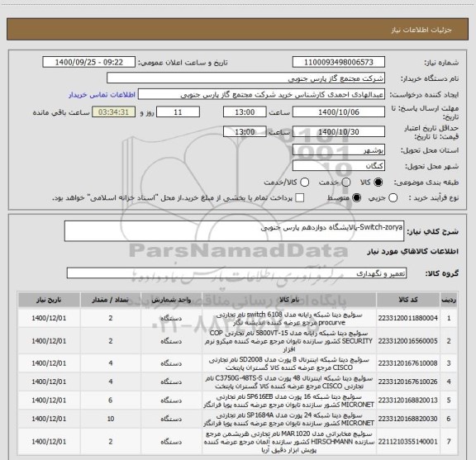This screenshot has width=476, height=460.
Task: Click product code 2233120011880004
Action: (408, 318)
